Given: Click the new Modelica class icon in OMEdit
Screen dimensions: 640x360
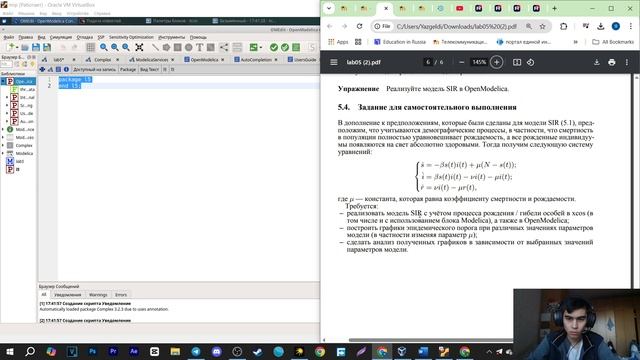Looking at the screenshot, I should 11,47.
